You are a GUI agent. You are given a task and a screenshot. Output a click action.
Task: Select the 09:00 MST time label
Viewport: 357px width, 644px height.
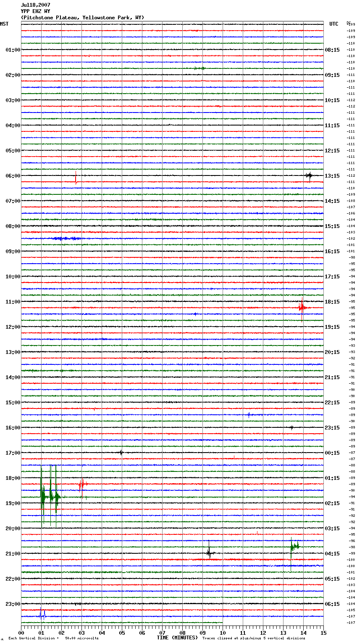click(x=13, y=251)
